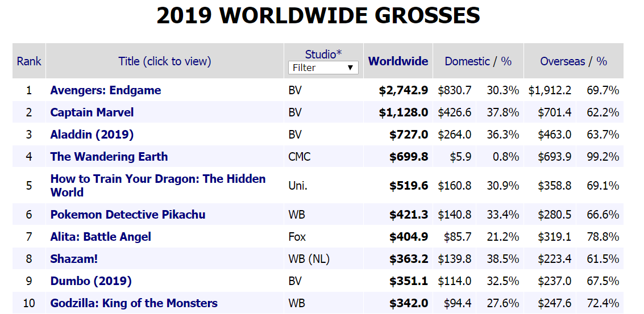Open Godzilla: King of the Monsters
The width and height of the screenshot is (644, 314).
click(x=134, y=303)
